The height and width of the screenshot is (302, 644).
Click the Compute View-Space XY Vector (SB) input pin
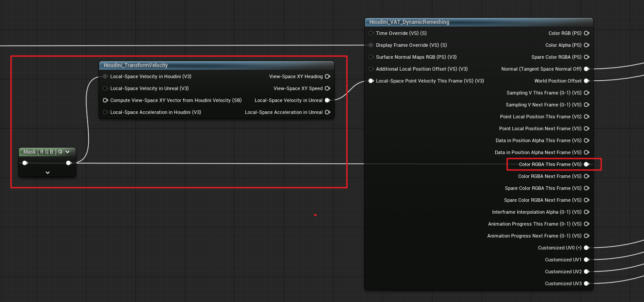[x=105, y=100]
